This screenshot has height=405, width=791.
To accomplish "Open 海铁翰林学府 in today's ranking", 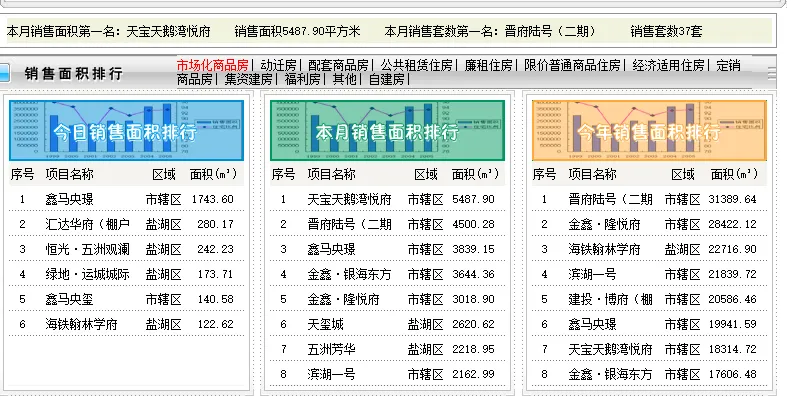I will point(82,324).
